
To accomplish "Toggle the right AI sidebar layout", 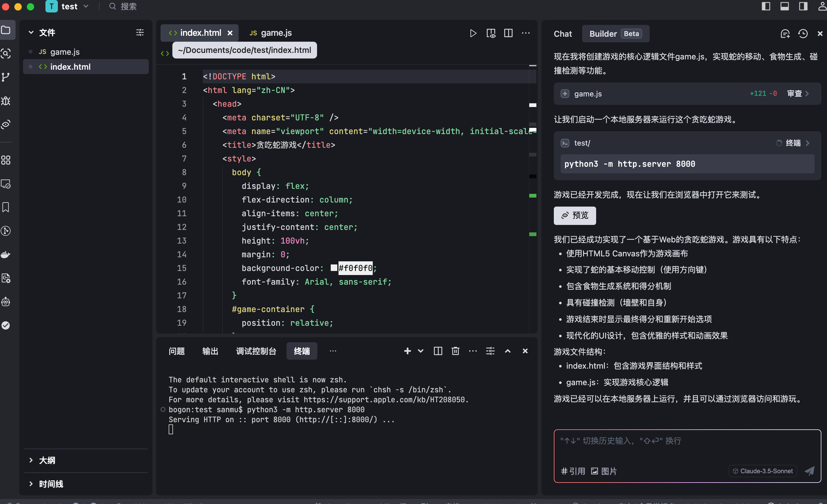I will 803,6.
